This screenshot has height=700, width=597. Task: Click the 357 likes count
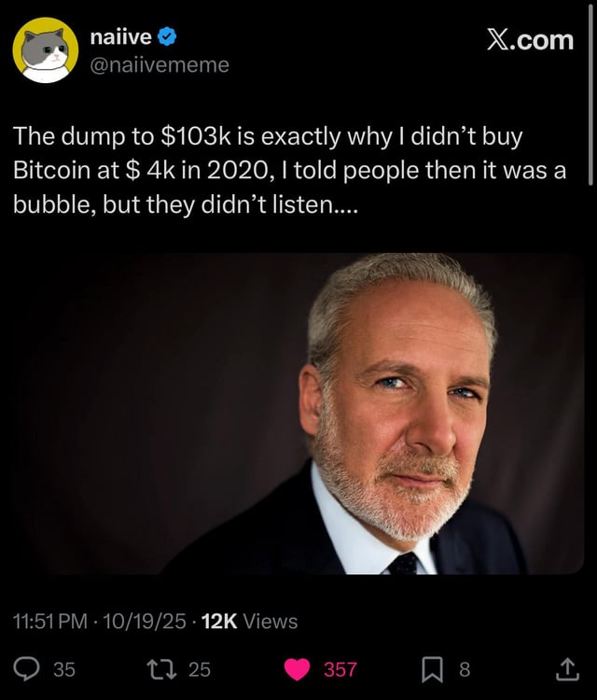point(340,669)
